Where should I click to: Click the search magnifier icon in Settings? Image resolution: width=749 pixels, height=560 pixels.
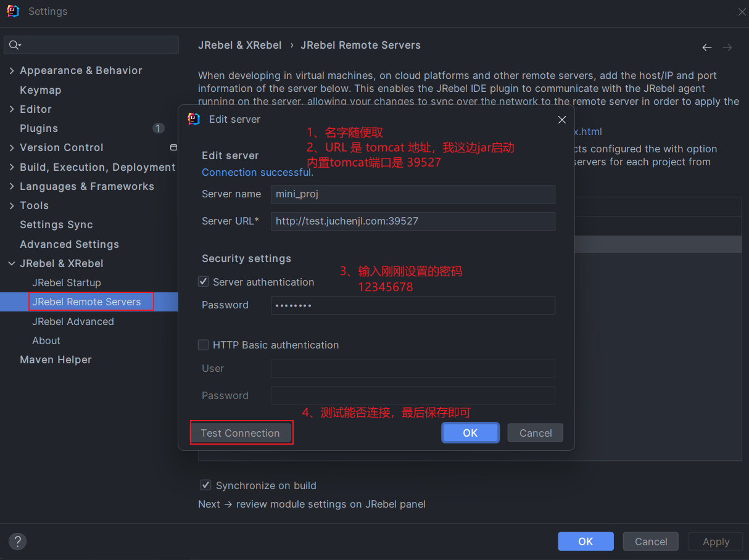[x=15, y=45]
